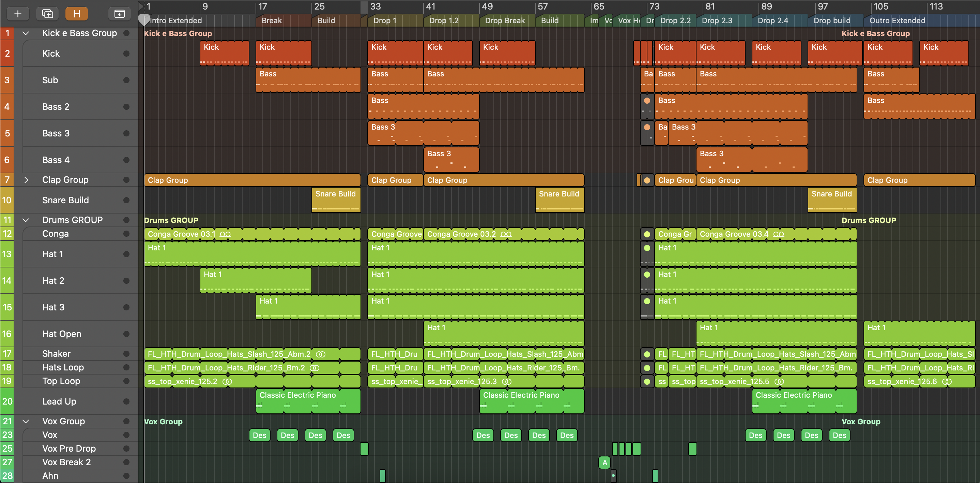
Task: Select the Drop 2.2 arrangement marker
Action: pyautogui.click(x=675, y=20)
